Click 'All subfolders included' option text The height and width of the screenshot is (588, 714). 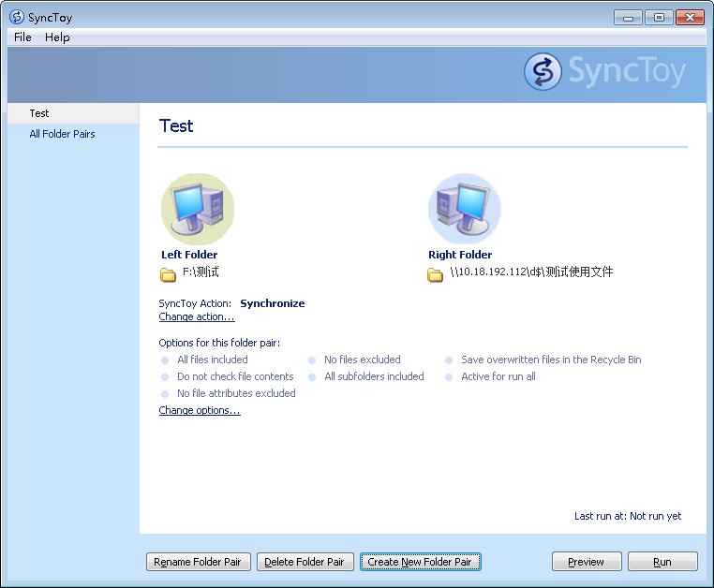click(374, 376)
